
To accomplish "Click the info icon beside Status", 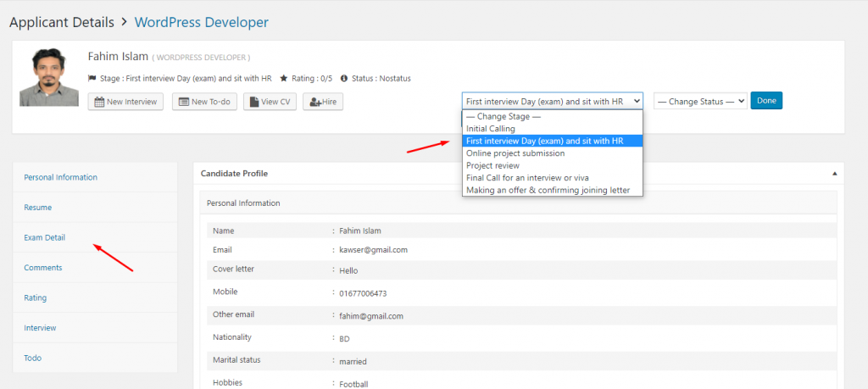I will 344,78.
